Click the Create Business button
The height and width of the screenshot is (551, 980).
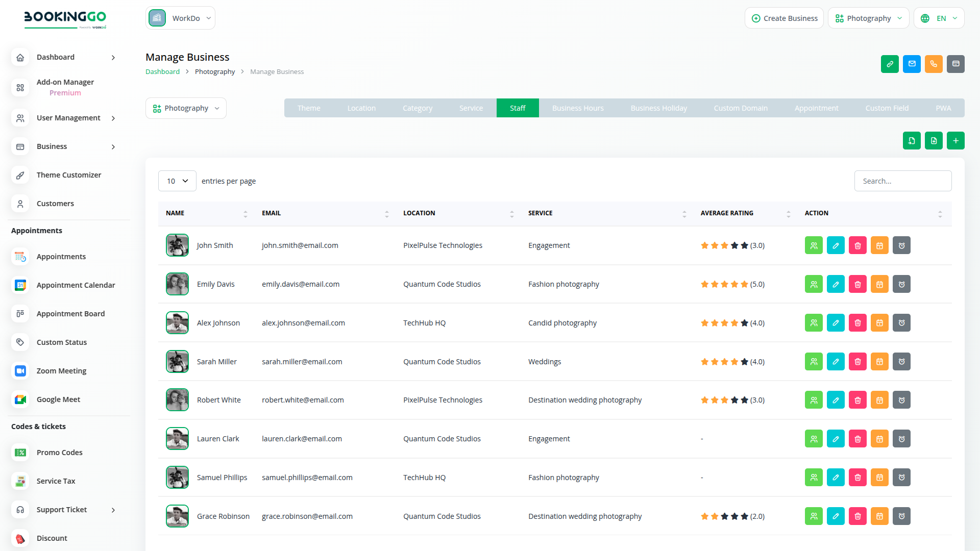784,18
